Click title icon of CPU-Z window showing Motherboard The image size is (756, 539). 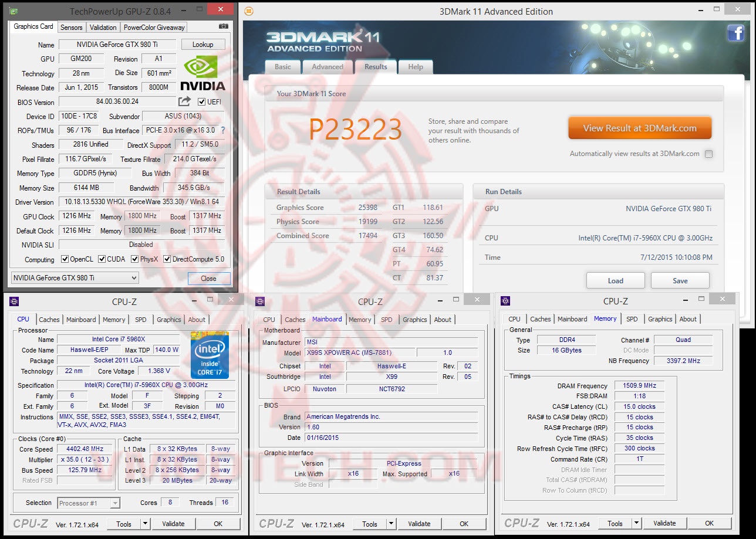click(x=260, y=301)
